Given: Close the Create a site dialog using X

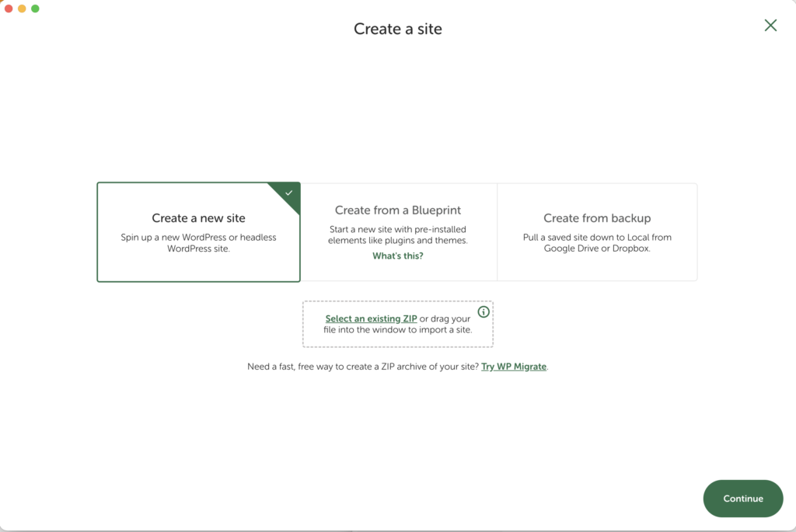Looking at the screenshot, I should tap(770, 26).
